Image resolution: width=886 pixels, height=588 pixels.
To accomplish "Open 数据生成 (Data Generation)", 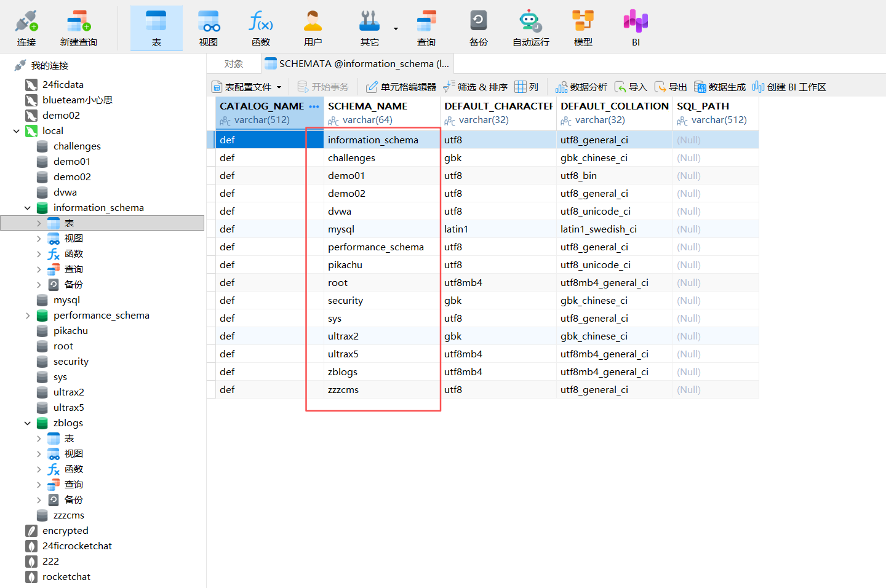I will [x=720, y=87].
